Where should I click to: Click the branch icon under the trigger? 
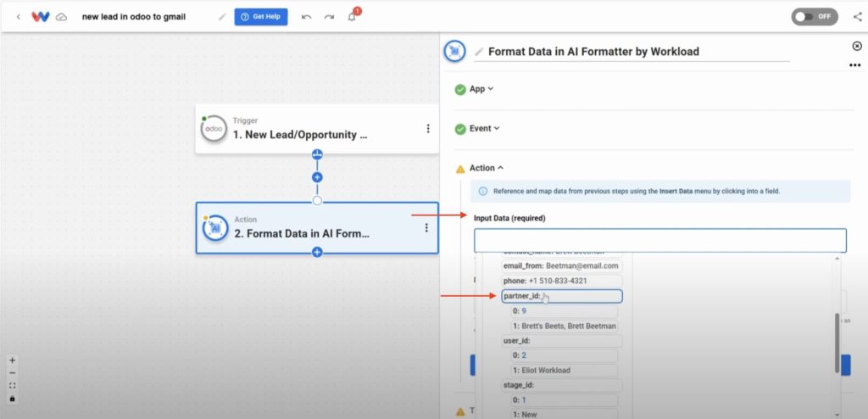point(317,154)
